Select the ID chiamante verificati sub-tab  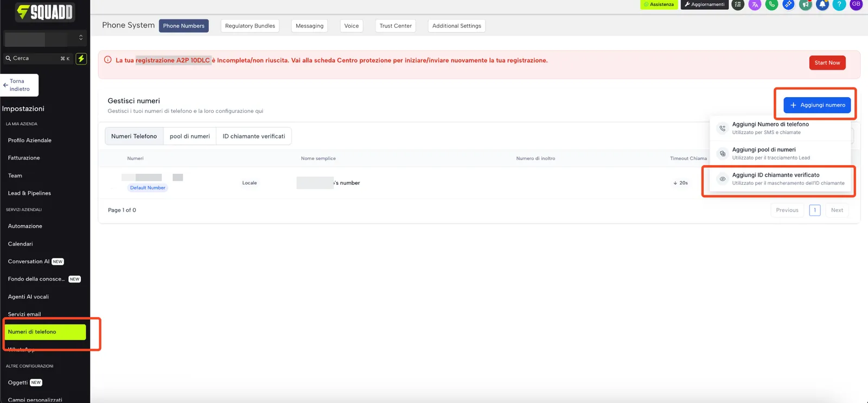[254, 136]
